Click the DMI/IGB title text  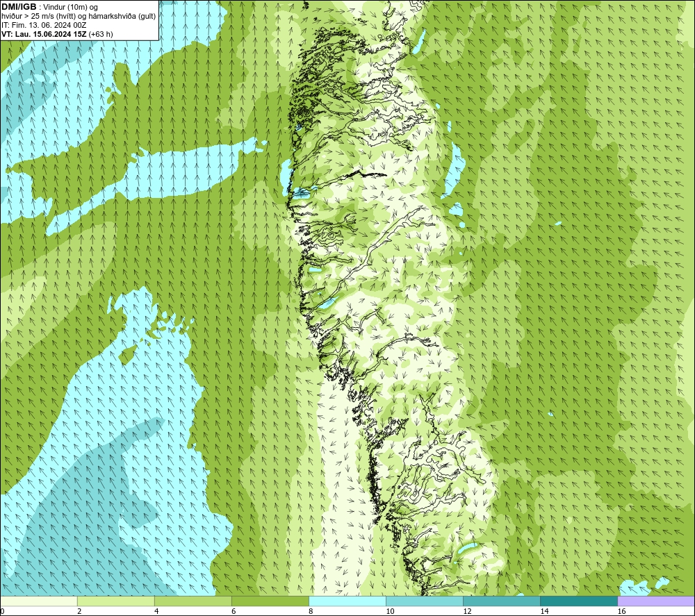pyautogui.click(x=19, y=7)
